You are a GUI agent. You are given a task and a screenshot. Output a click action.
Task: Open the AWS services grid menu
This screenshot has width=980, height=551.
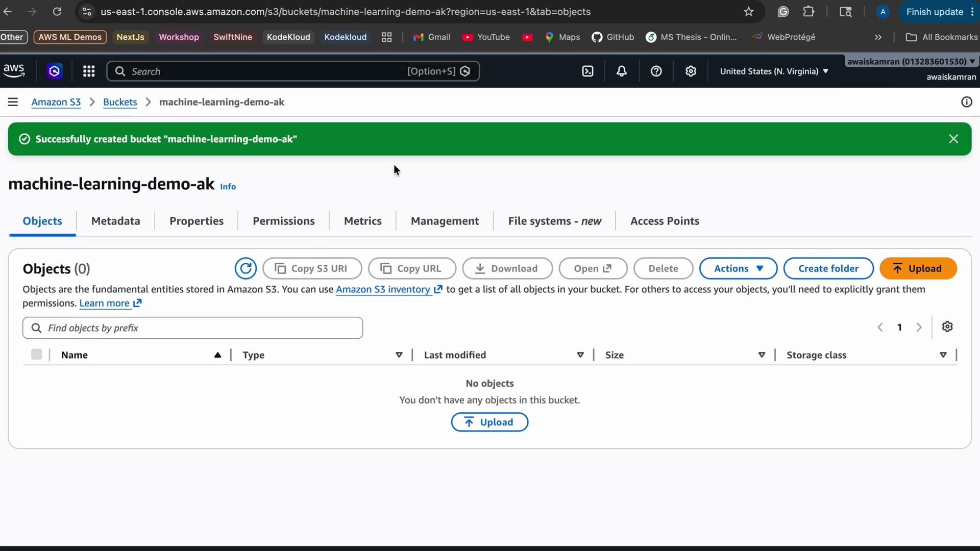pos(89,71)
